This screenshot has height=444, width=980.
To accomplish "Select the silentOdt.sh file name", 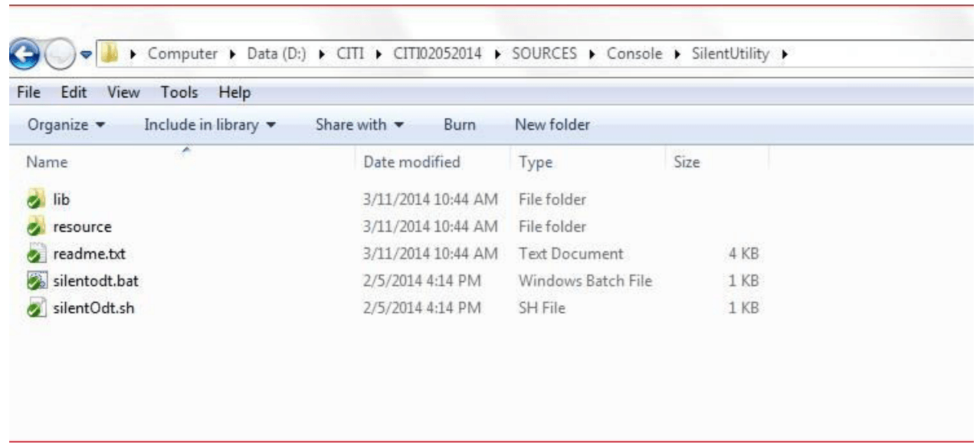I will click(93, 308).
